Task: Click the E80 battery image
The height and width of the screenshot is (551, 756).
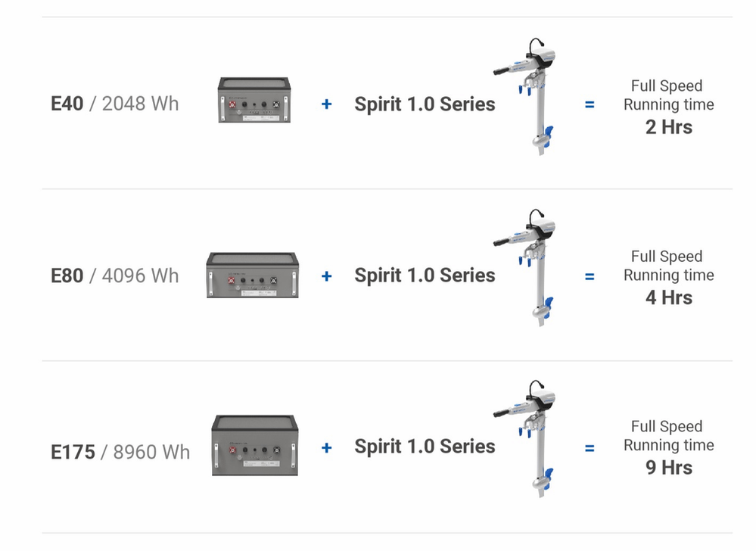Action: tap(253, 273)
